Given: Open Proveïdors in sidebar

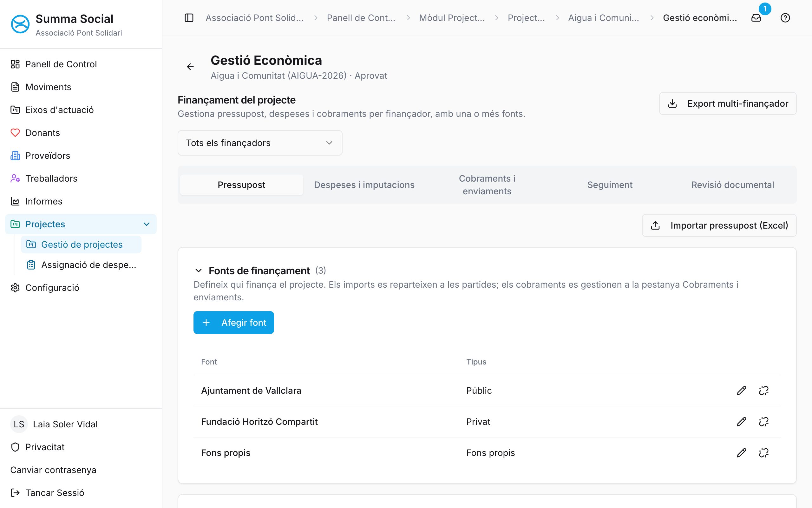Looking at the screenshot, I should pyautogui.click(x=81, y=156).
